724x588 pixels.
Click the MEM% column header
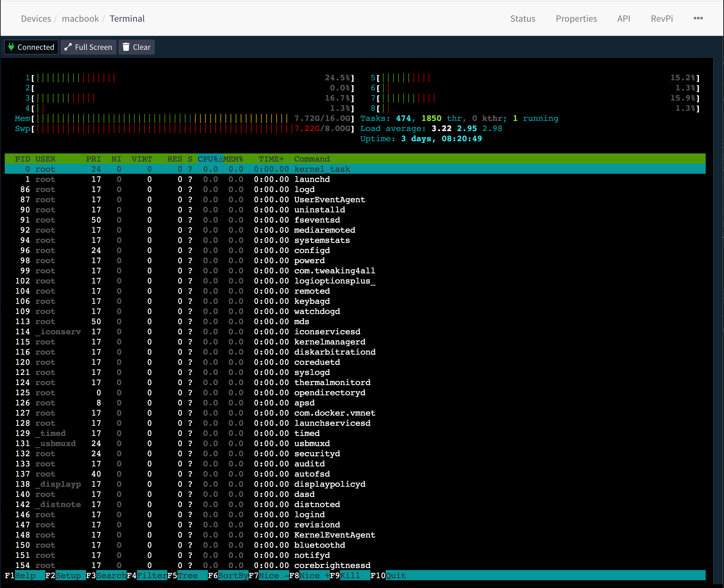[x=233, y=159]
